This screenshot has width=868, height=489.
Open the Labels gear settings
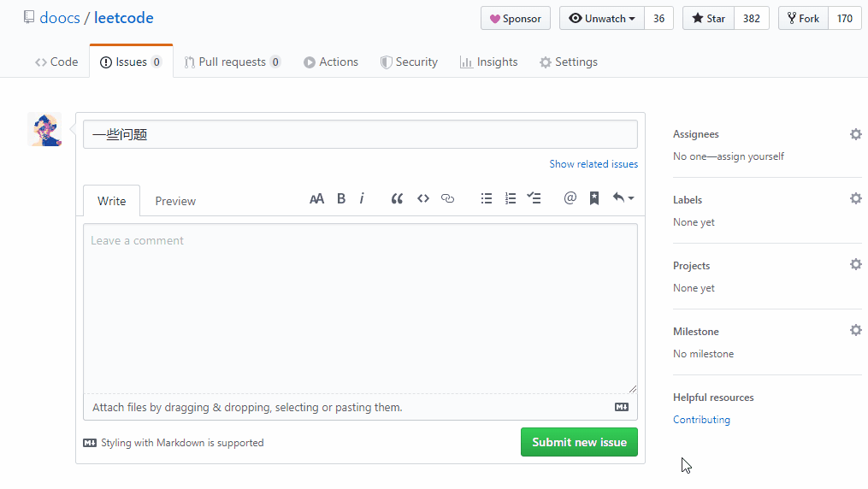click(x=856, y=198)
